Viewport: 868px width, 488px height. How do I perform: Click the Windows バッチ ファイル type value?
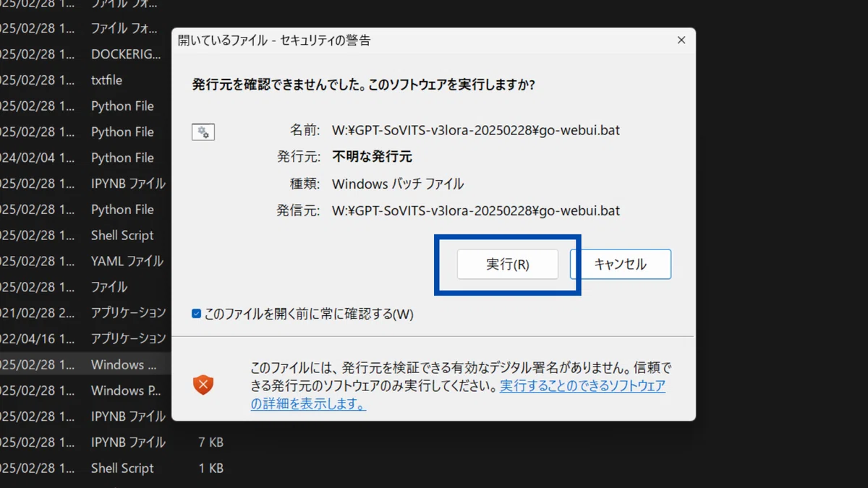[x=398, y=184]
